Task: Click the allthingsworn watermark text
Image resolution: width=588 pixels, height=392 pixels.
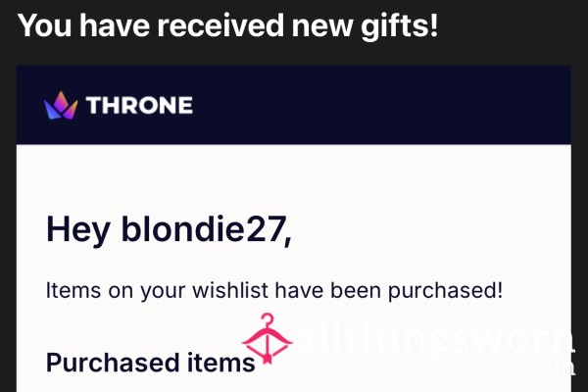Action: [435, 339]
